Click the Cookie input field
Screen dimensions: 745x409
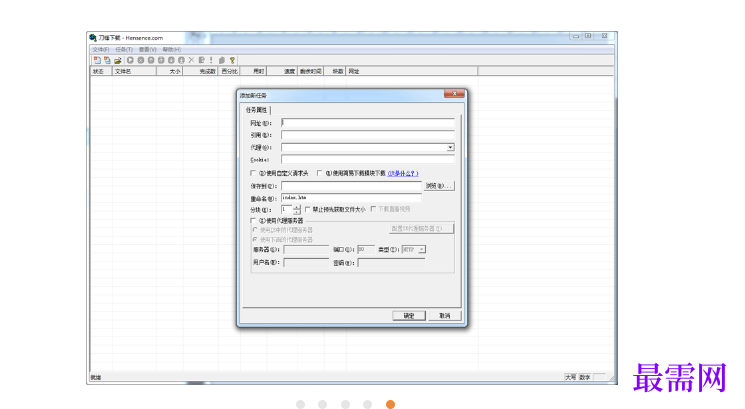point(368,160)
